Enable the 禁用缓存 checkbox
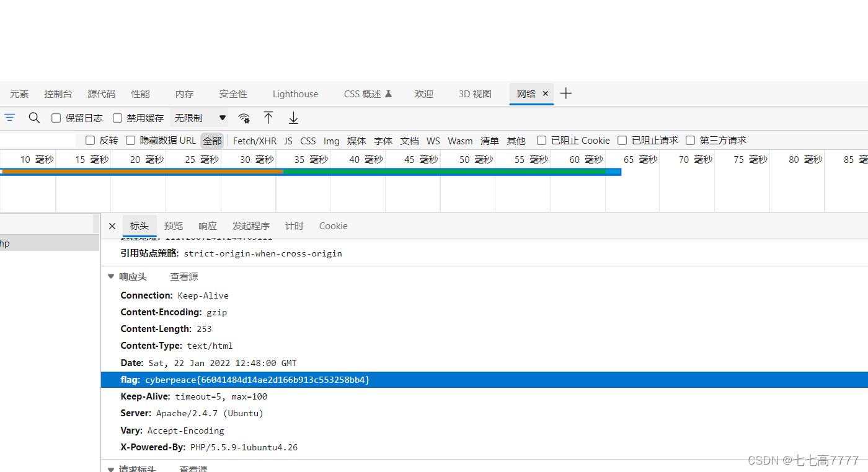868x472 pixels. pyautogui.click(x=117, y=118)
